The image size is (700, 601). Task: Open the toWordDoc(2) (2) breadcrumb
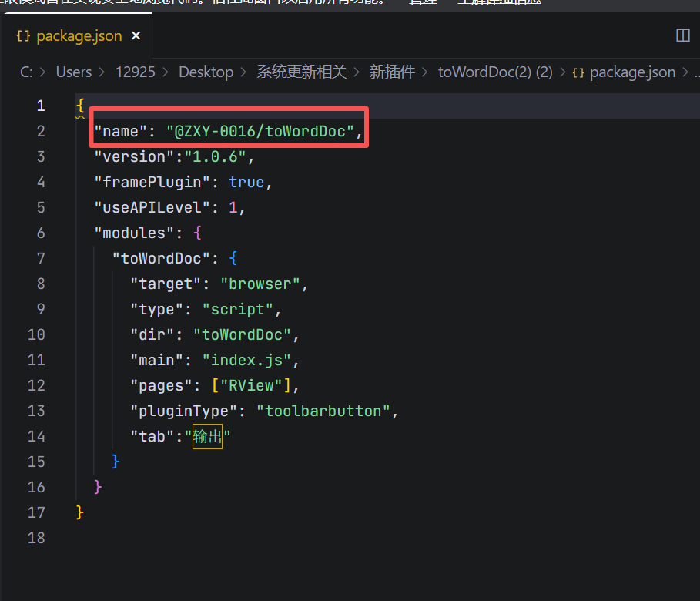(x=495, y=72)
